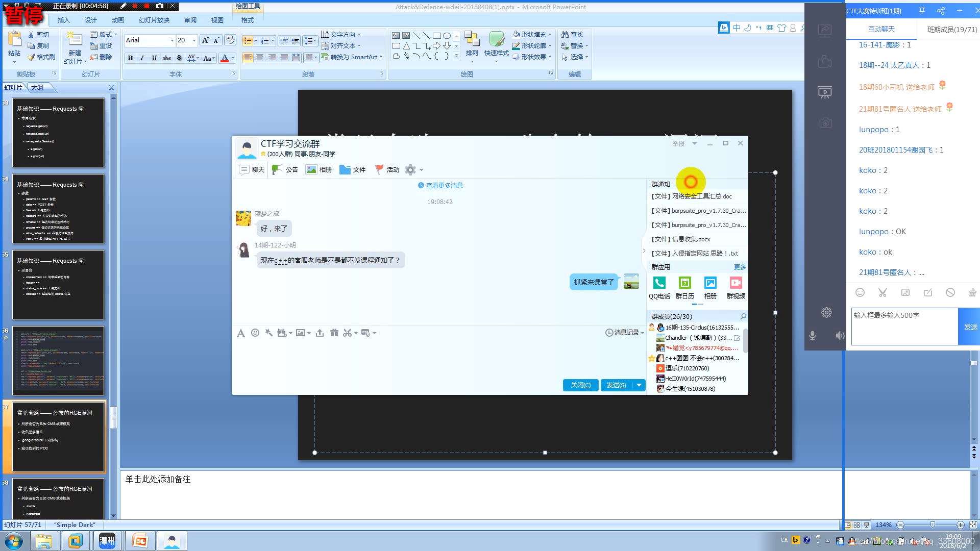
Task: Click the emoji face icon in chat toolbar
Action: pos(255,333)
